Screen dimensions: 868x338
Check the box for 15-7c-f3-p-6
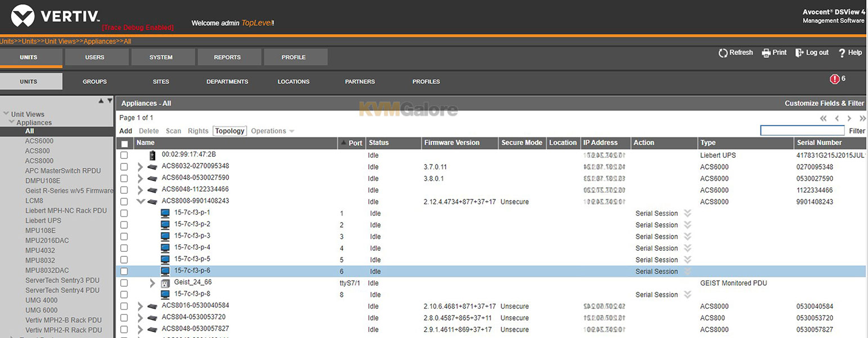[x=124, y=272]
